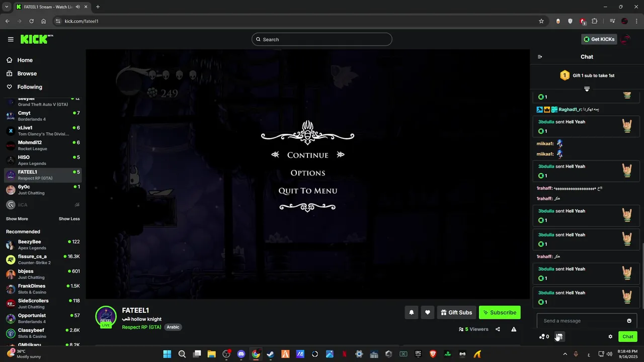Open the recommended channel Classybeef

point(43,333)
